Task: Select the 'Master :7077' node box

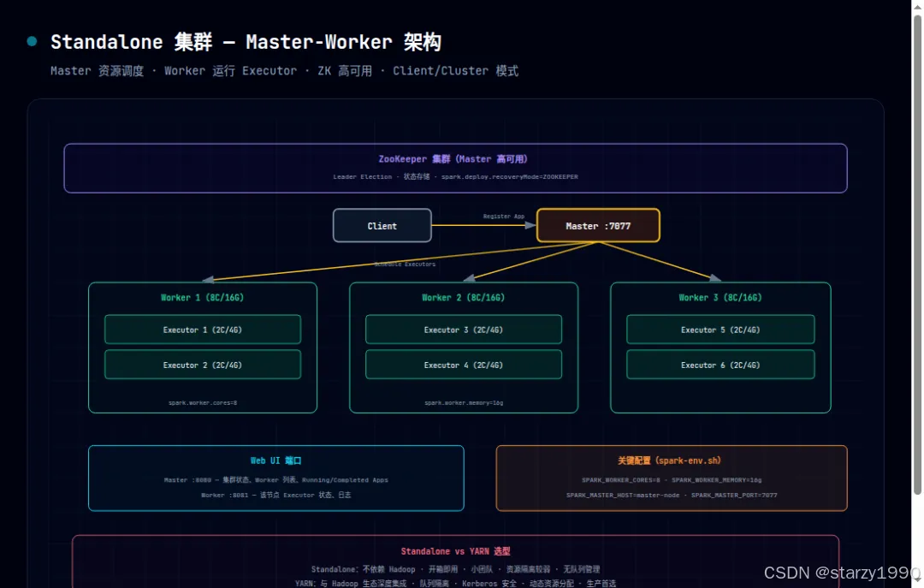Action: (598, 225)
